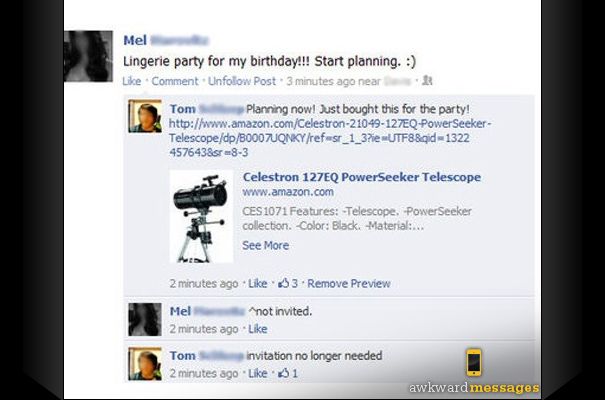
Task: Click the thumbs-up icon showing 1 like
Action: coord(284,373)
